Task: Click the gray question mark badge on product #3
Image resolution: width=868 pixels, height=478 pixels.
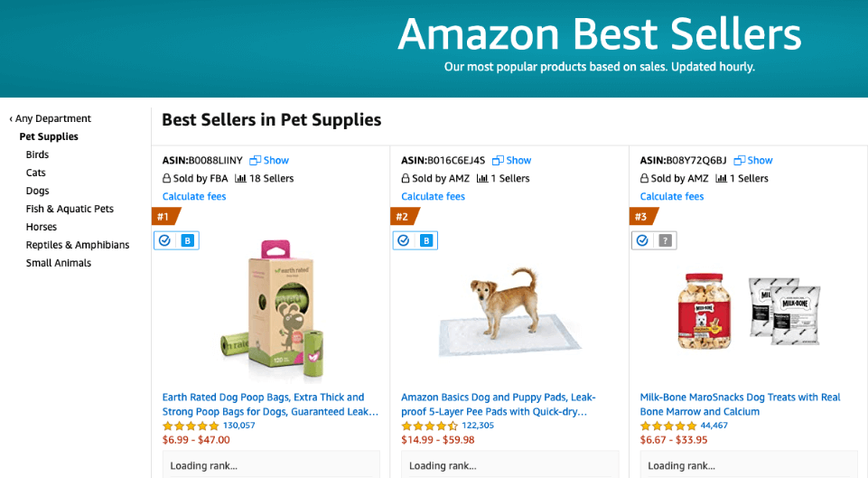Action: click(x=666, y=240)
